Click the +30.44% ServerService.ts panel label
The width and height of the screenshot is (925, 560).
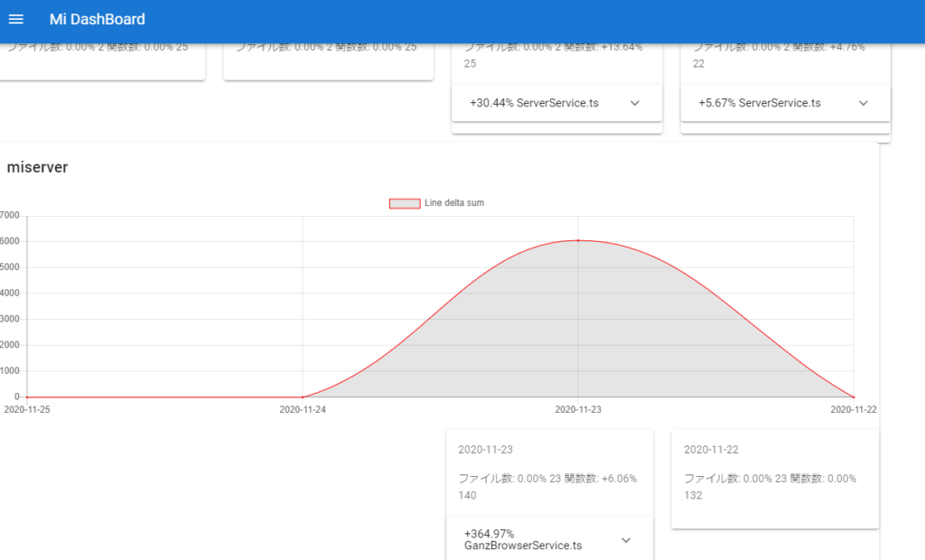534,104
